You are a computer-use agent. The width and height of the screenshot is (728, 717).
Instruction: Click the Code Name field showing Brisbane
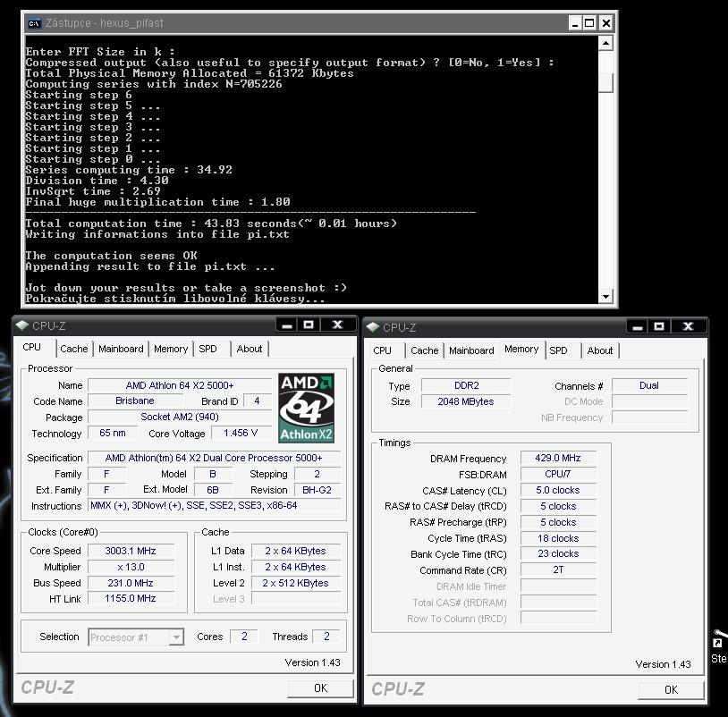[135, 401]
